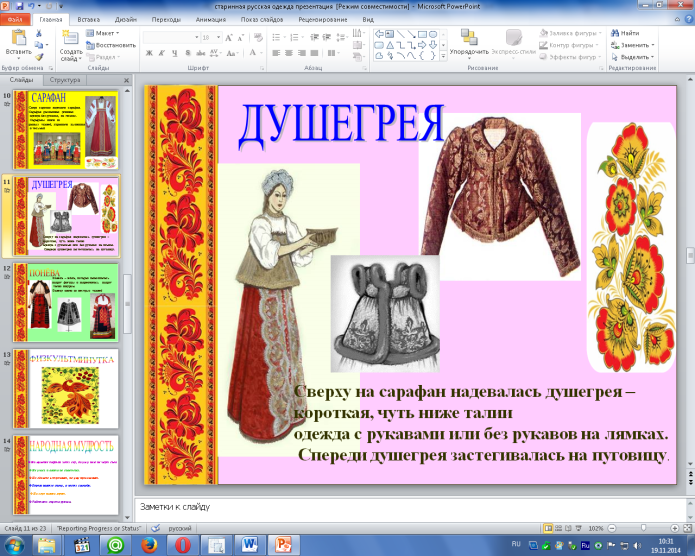Click the spell check icon in status bar
Screen dimensions: 695x556
tap(156, 528)
